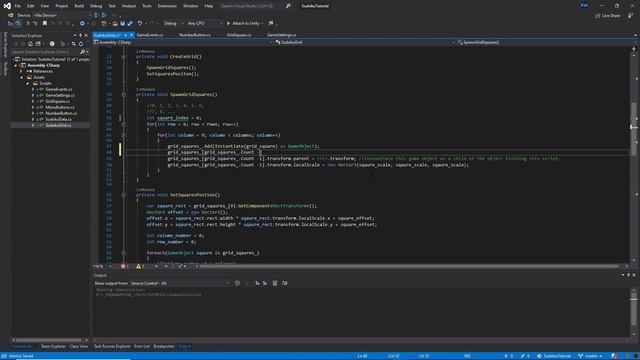Click the toolbar icon right of Attach to Unity
Image resolution: width=640 pixels, height=360 pixels.
point(271,23)
